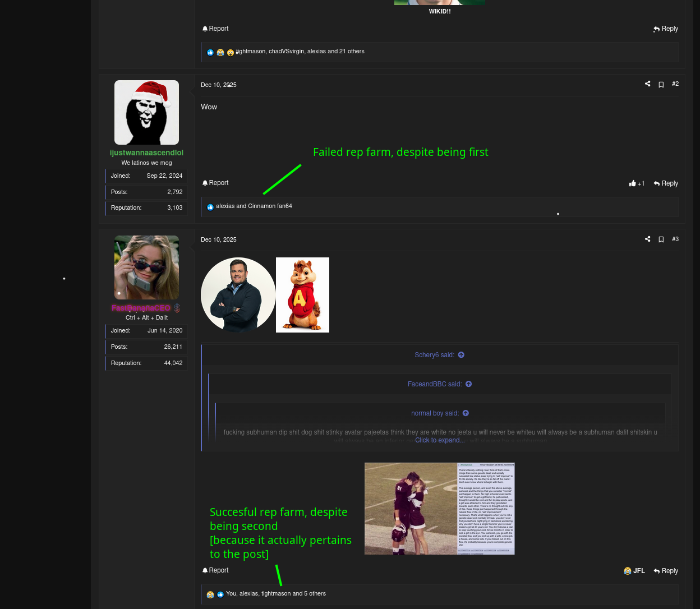Image resolution: width=700 pixels, height=609 pixels.
Task: Open post number #2 permalink
Action: [675, 84]
